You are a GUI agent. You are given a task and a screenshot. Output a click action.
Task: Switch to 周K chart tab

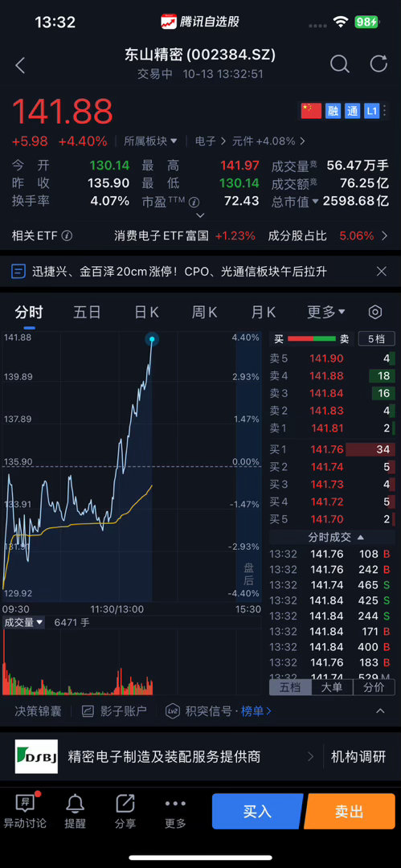[x=204, y=312]
